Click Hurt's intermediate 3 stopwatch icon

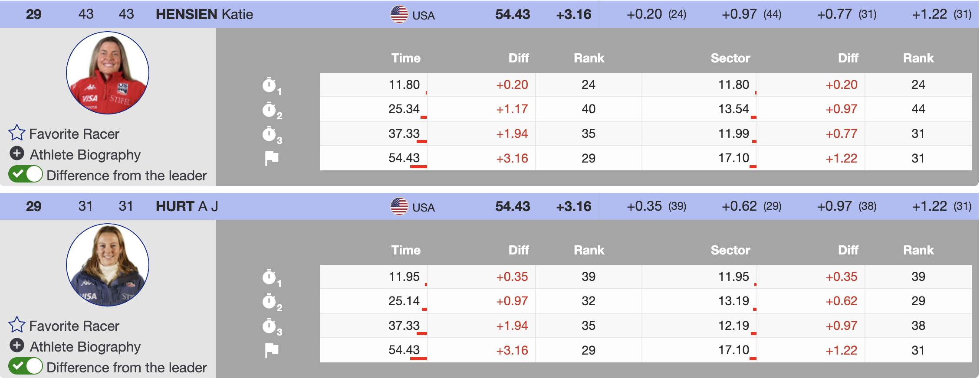click(x=270, y=326)
